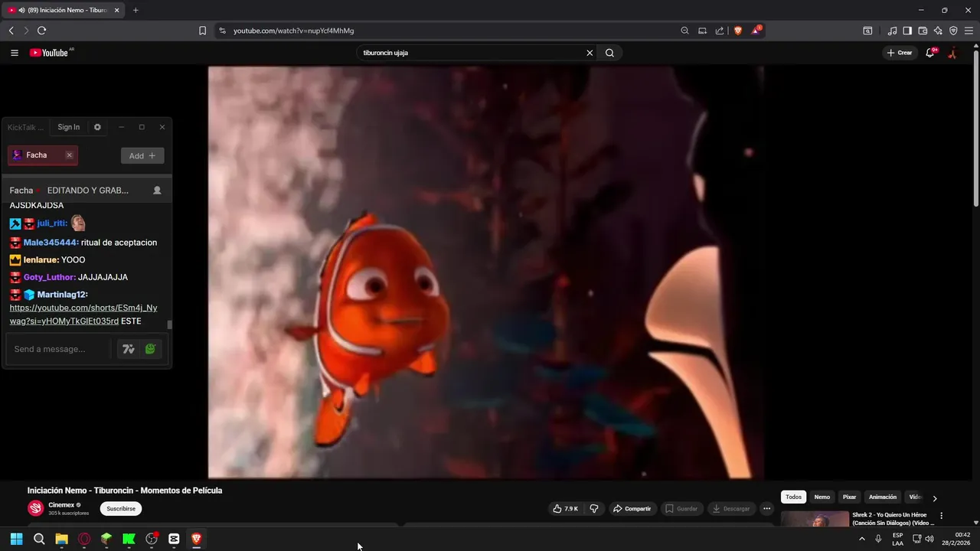Screen dimensions: 980x551
Task: Toggle the browser sidebar panel
Action: pyautogui.click(x=907, y=31)
